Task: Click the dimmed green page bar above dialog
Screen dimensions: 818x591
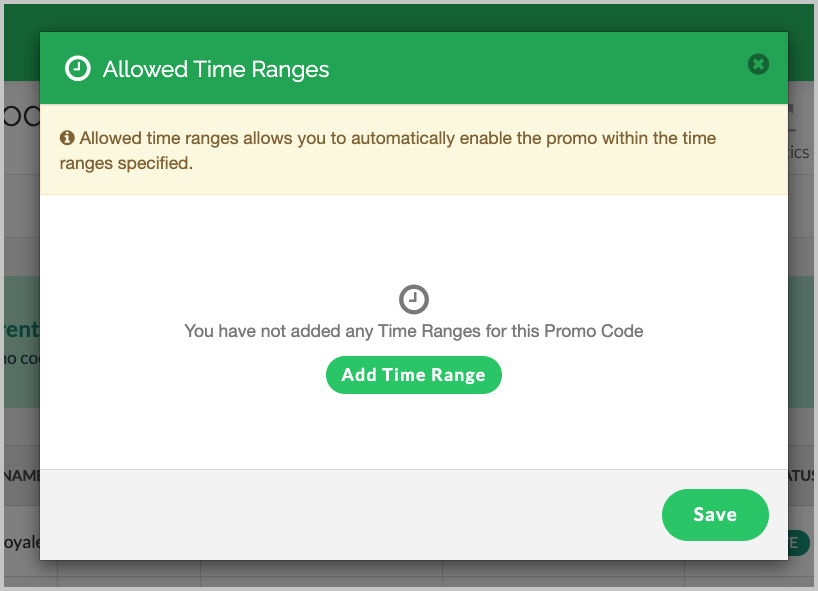Action: coord(400,17)
